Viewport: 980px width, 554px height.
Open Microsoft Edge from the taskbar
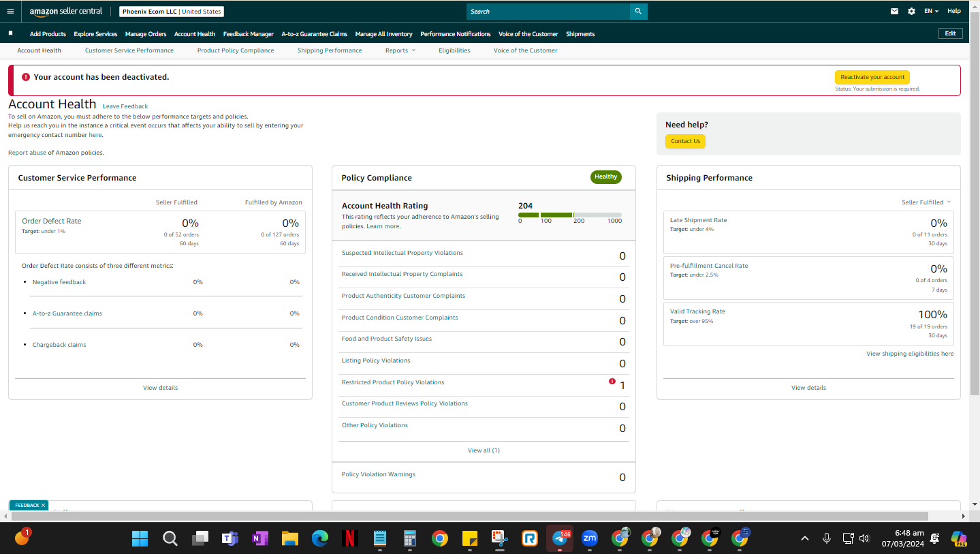[320, 538]
